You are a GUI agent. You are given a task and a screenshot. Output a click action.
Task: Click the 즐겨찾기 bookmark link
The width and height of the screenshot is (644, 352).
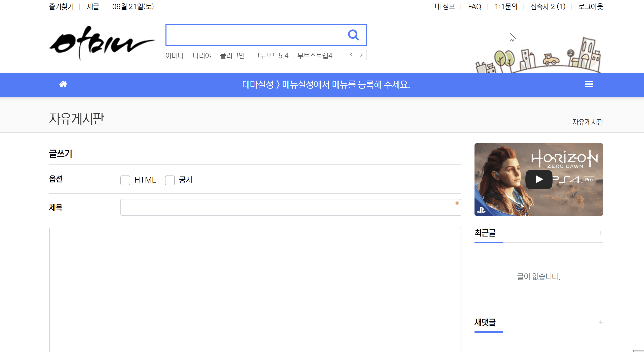(x=61, y=7)
